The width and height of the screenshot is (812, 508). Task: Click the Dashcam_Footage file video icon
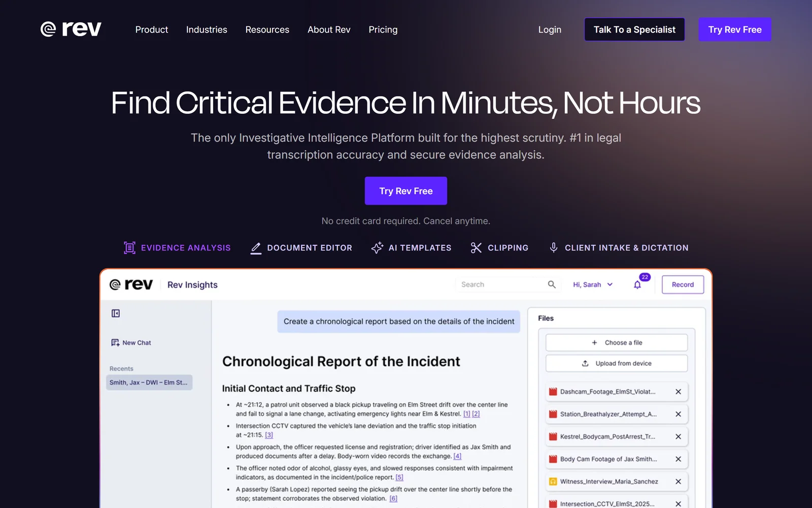click(553, 392)
